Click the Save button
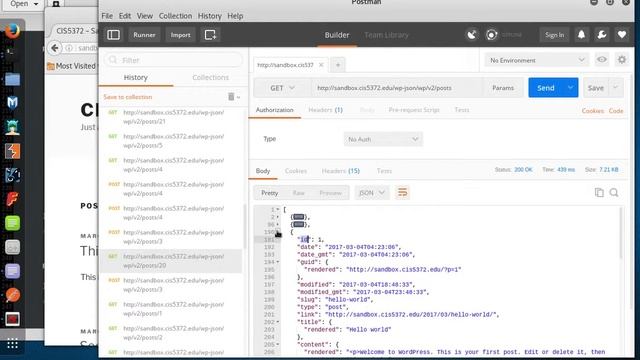640x360 pixels. (x=596, y=88)
